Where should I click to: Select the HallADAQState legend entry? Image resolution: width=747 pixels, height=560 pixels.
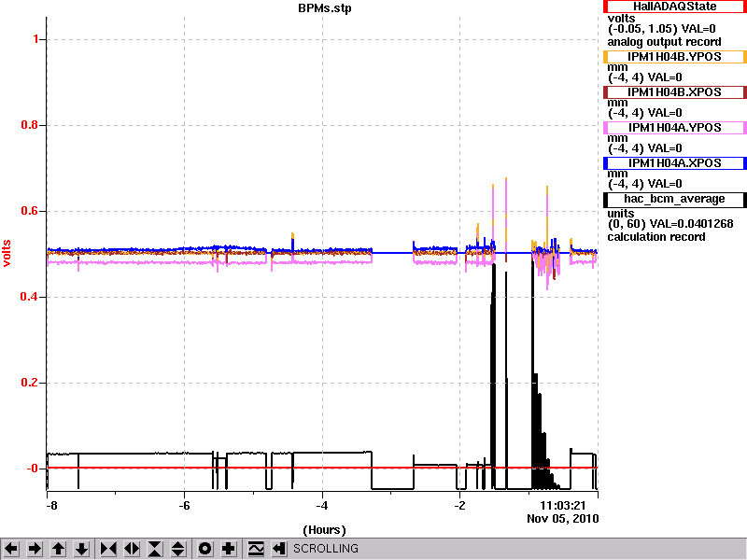[x=674, y=7]
